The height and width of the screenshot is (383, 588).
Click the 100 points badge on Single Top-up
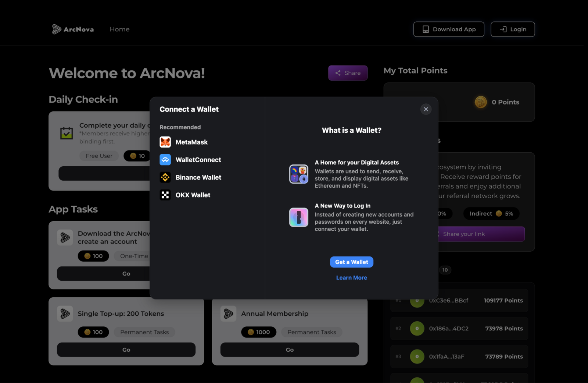(93, 332)
